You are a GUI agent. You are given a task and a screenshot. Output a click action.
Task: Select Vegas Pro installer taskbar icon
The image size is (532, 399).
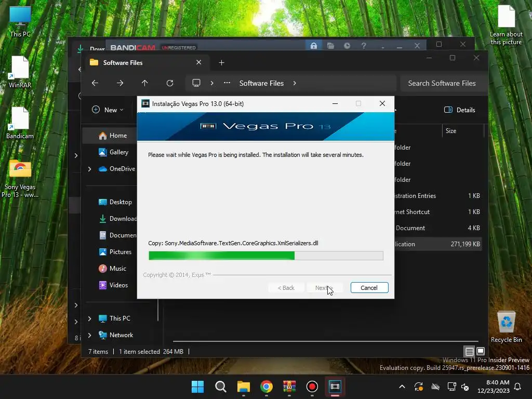pyautogui.click(x=335, y=387)
